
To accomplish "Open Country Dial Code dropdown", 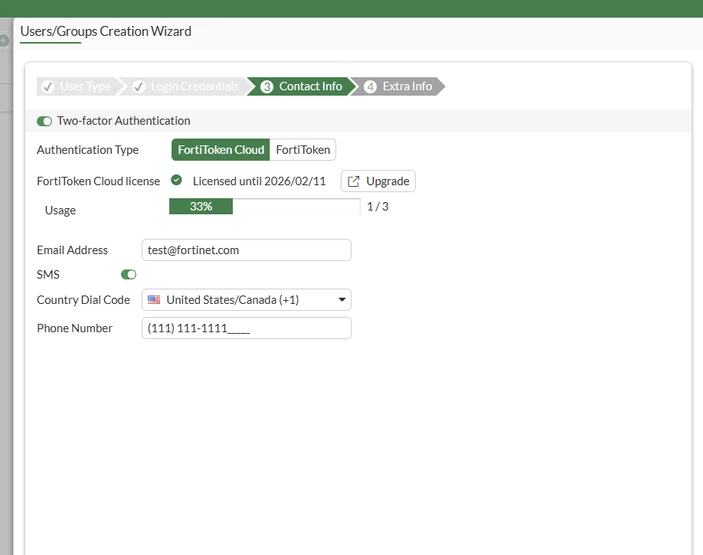I will (x=246, y=299).
